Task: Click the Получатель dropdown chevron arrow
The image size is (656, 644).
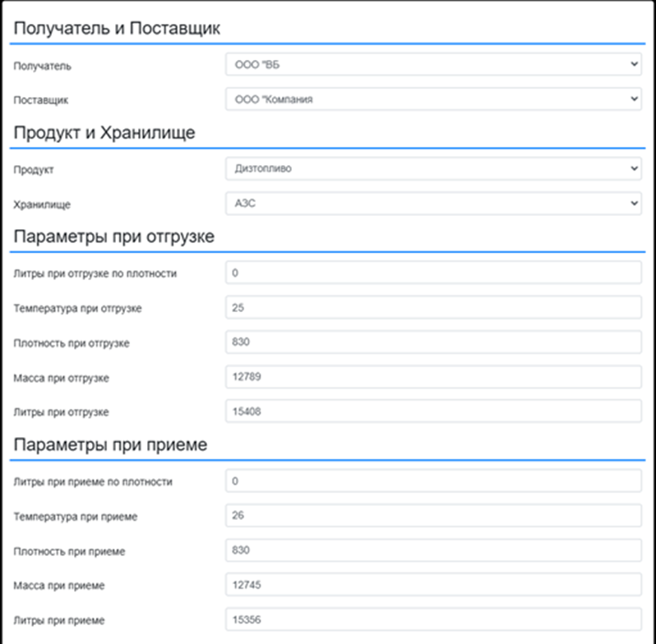Action: [x=634, y=64]
